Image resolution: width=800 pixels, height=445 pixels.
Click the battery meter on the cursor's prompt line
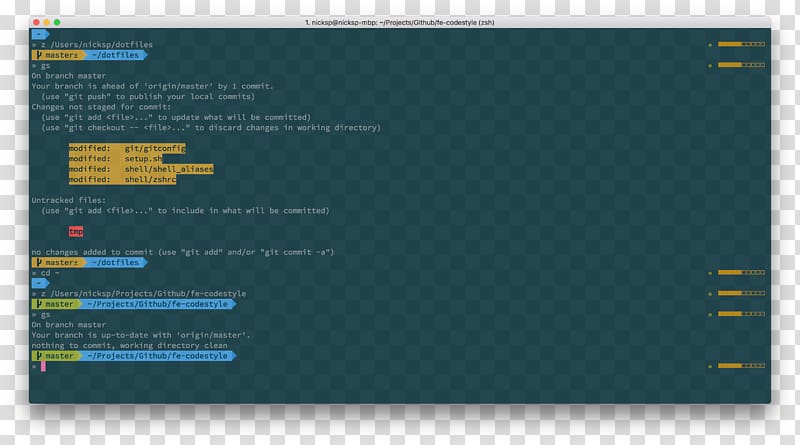[741, 365]
